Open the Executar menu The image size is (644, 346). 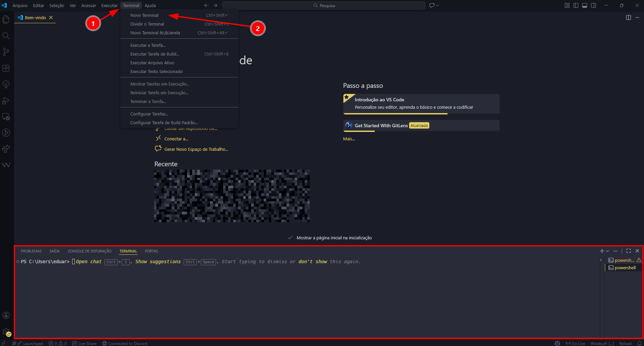click(x=110, y=5)
